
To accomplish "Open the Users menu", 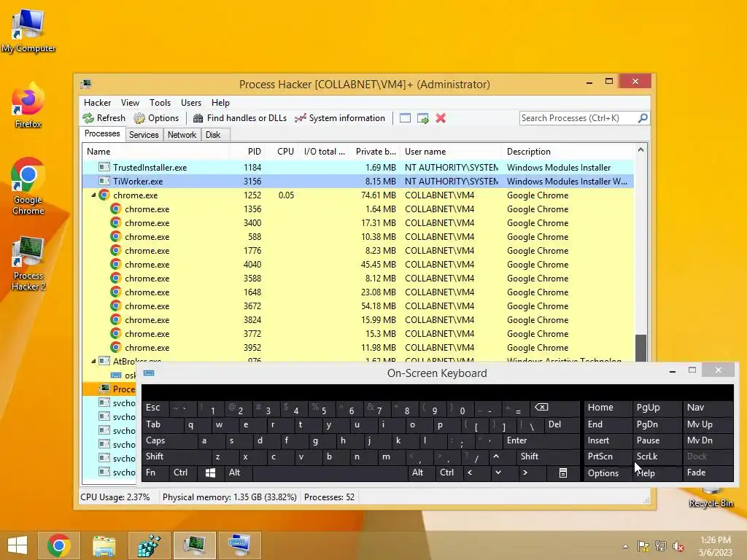I will click(191, 103).
